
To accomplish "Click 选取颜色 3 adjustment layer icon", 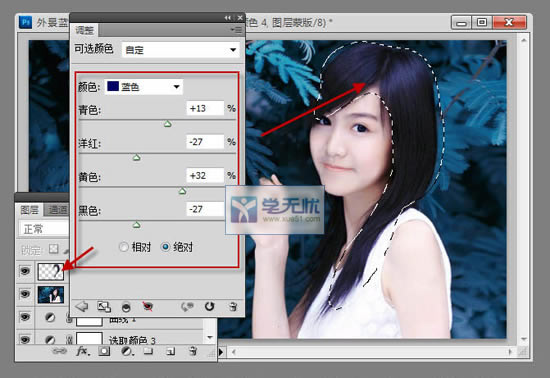I will [x=50, y=340].
